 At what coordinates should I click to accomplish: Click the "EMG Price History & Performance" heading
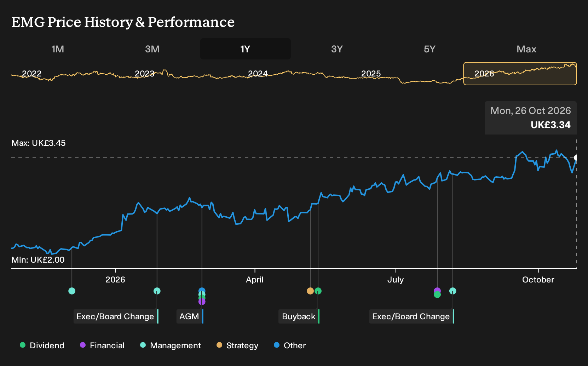[x=123, y=22]
